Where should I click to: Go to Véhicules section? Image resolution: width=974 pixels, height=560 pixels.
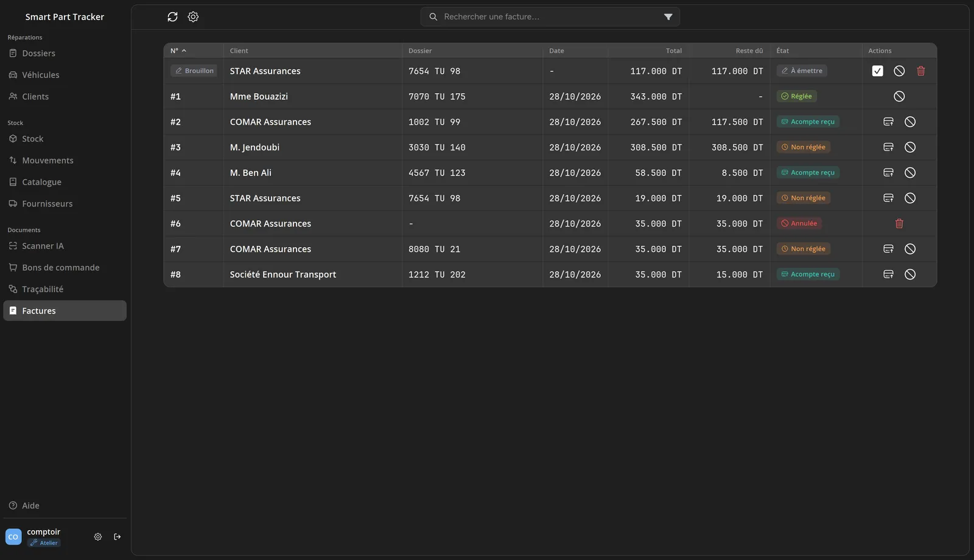pyautogui.click(x=65, y=75)
